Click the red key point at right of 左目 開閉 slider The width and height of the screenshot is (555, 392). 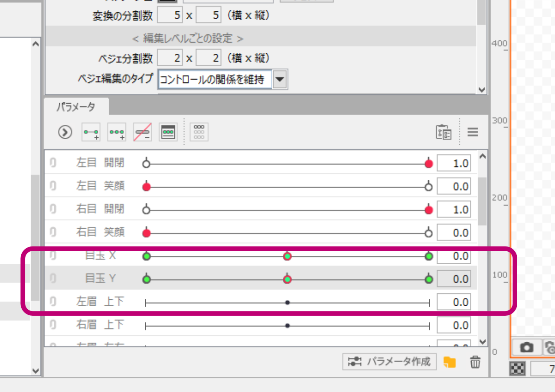(429, 164)
